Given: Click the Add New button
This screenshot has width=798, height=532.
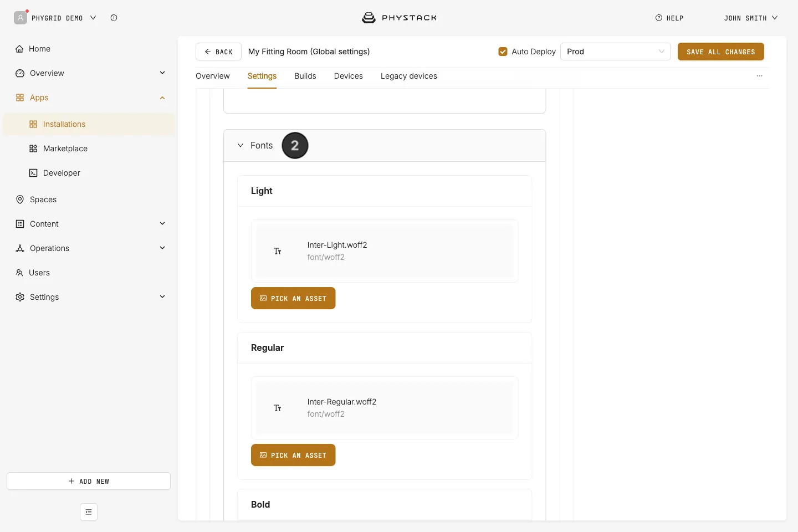Looking at the screenshot, I should tap(89, 481).
